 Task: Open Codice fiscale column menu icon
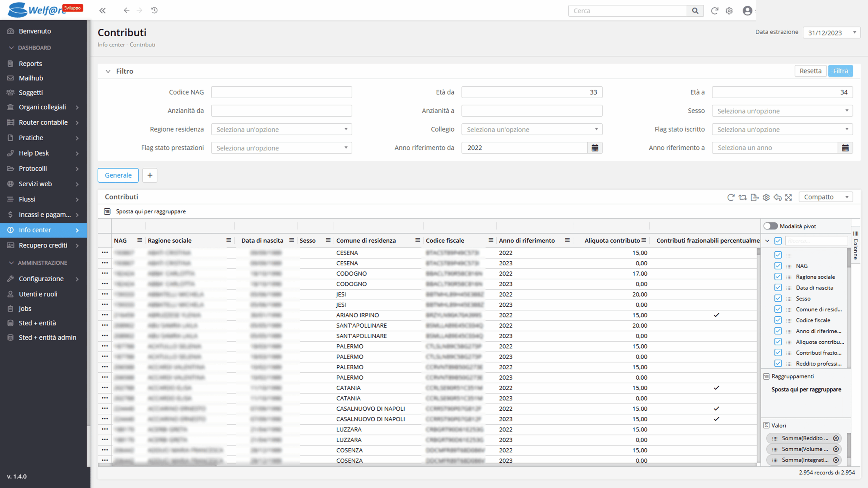click(491, 240)
